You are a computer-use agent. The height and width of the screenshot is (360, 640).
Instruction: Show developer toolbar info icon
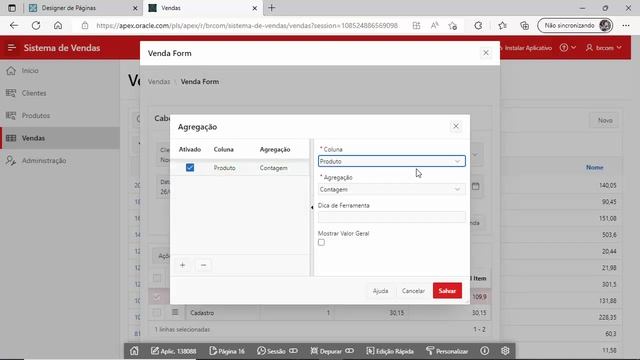pos(484,351)
